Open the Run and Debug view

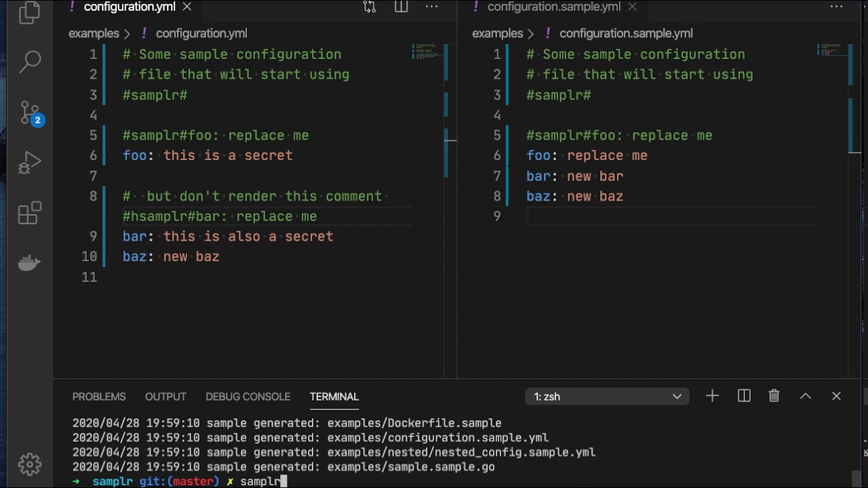click(x=29, y=163)
